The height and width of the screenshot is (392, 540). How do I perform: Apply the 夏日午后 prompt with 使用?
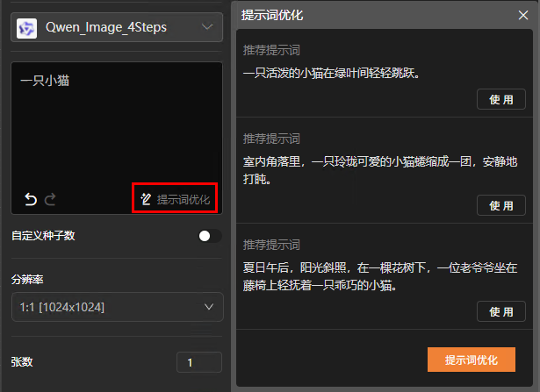500,311
